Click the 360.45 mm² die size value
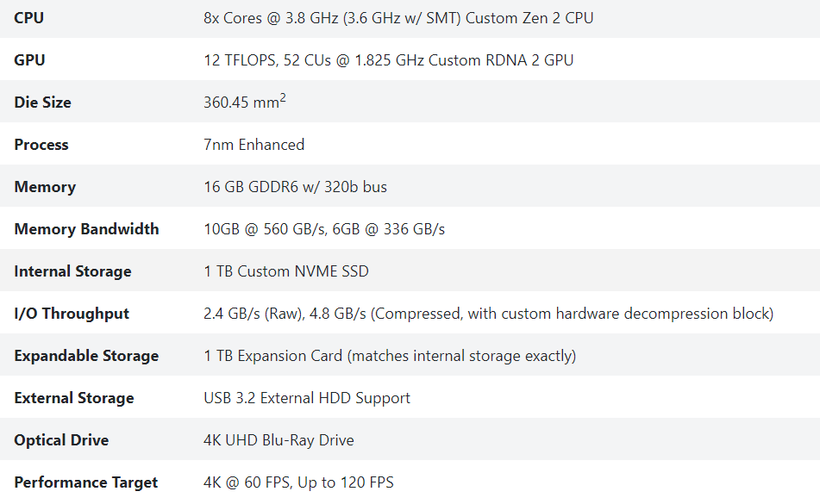820x504 pixels. (x=244, y=102)
